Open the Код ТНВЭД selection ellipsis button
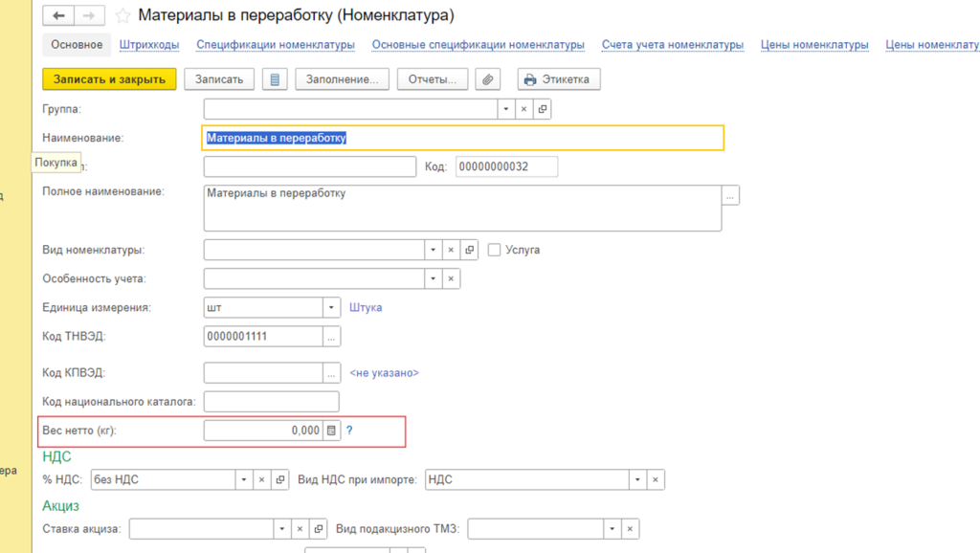This screenshot has width=980, height=553. point(331,337)
